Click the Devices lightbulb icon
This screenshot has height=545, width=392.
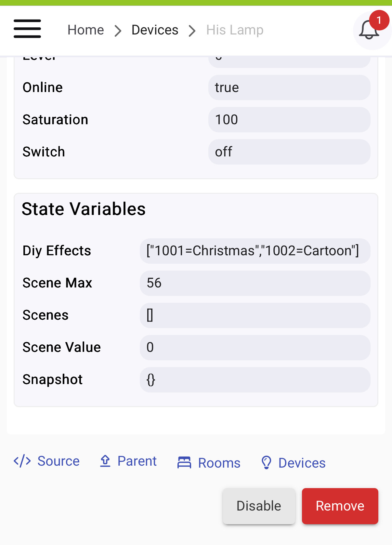(x=266, y=463)
